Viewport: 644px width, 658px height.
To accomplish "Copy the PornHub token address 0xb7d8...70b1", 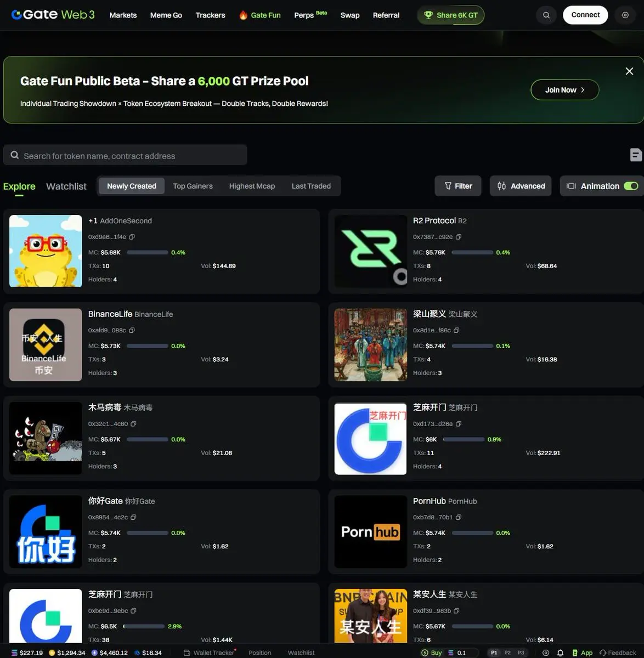I will 459,518.
